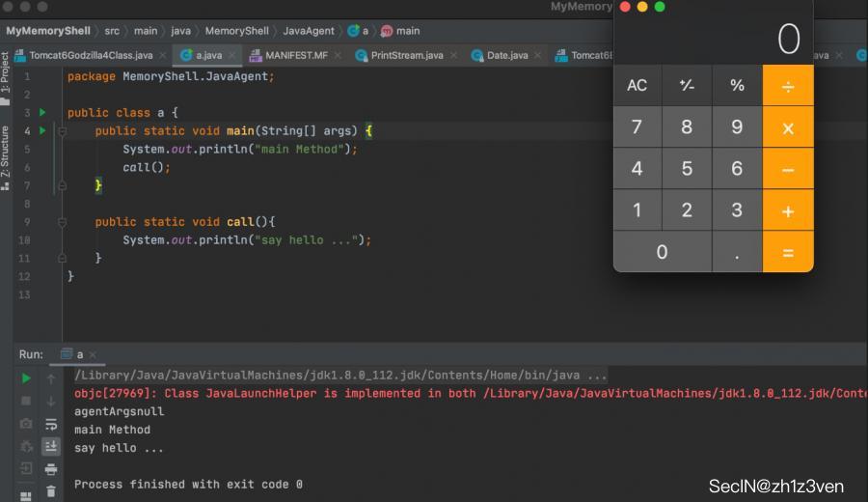Clear console with the trash icon
This screenshot has width=868, height=502.
(51, 491)
